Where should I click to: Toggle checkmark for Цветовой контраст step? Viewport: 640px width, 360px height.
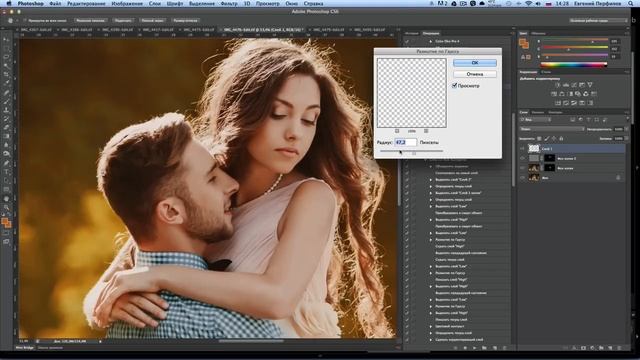pos(407,326)
